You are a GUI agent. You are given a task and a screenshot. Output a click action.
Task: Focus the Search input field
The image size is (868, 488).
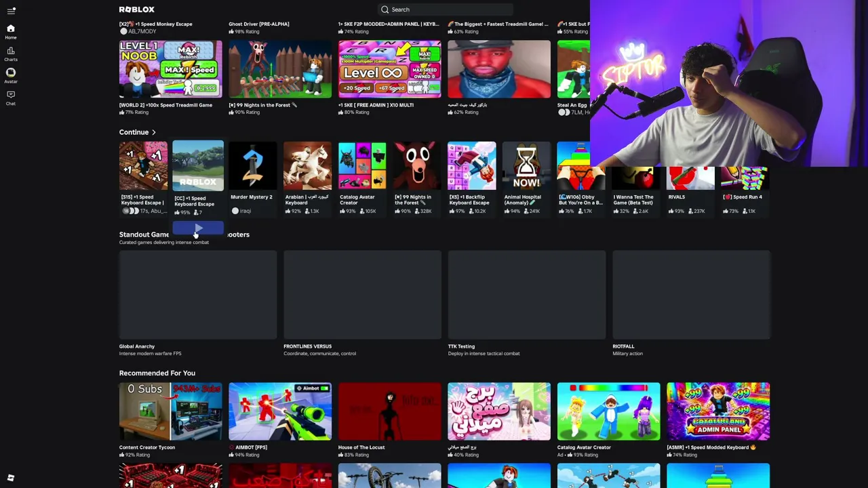pos(446,9)
